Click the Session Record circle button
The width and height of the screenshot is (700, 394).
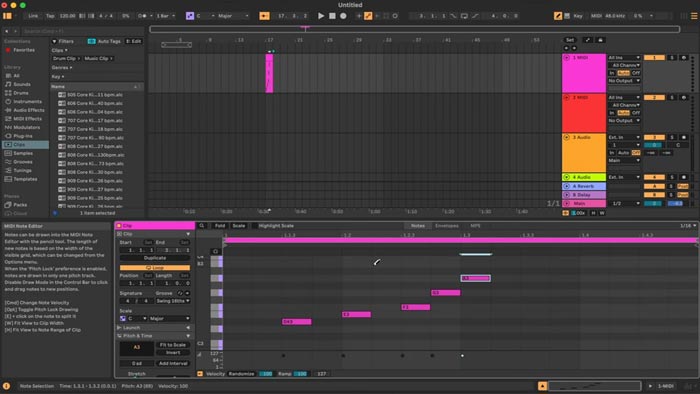[x=395, y=16]
